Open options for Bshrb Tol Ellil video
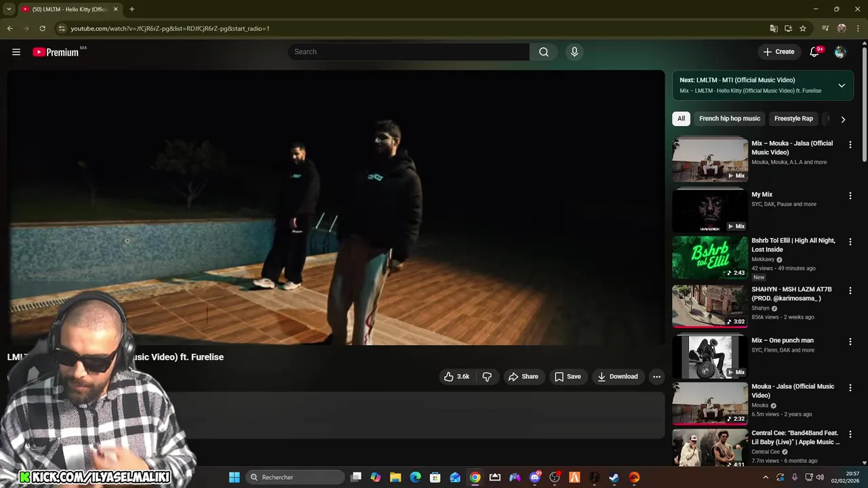Viewport: 868px width, 488px height. coord(850,242)
